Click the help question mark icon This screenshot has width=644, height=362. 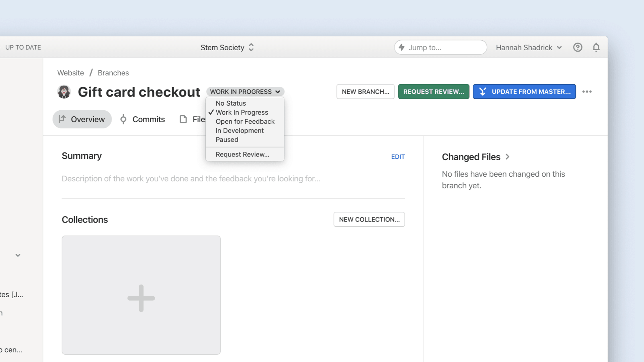coord(578,47)
